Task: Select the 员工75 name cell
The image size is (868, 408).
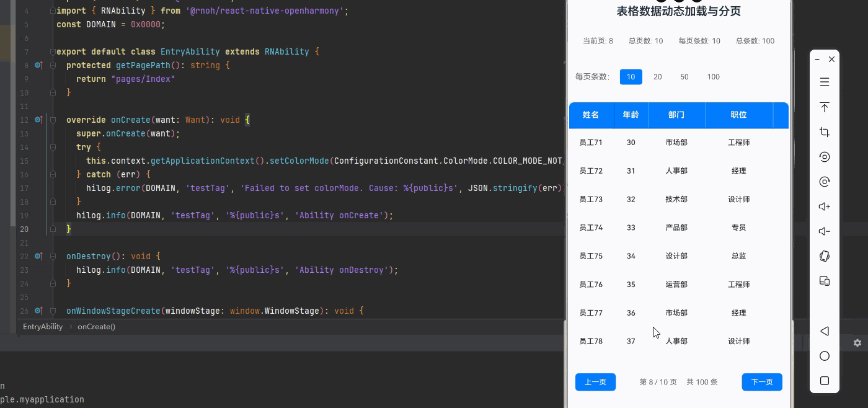Action: pyautogui.click(x=591, y=256)
